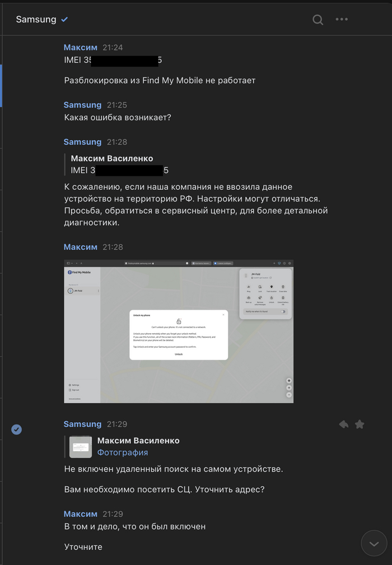Image resolution: width=392 pixels, height=565 pixels.
Task: Click the message 'Уточните'
Action: point(83,547)
